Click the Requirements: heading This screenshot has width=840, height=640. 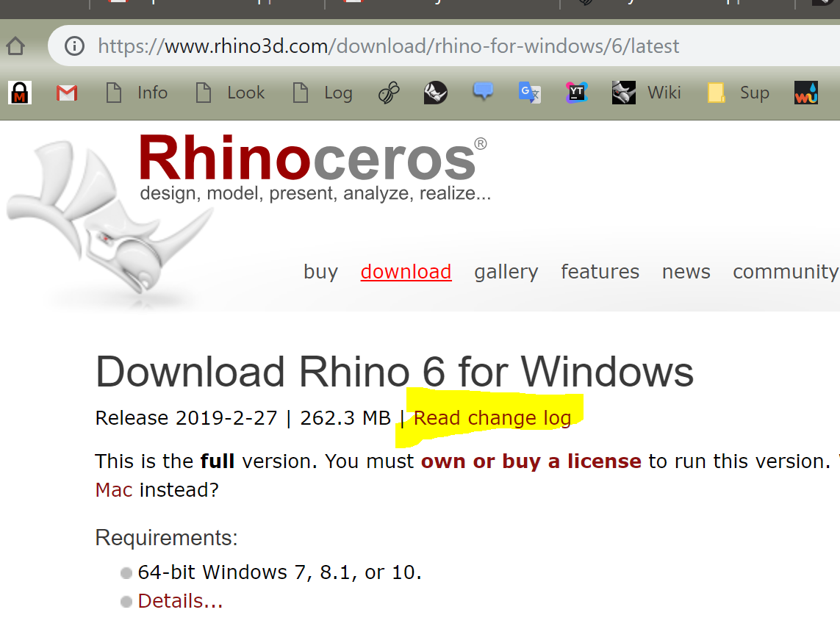166,538
